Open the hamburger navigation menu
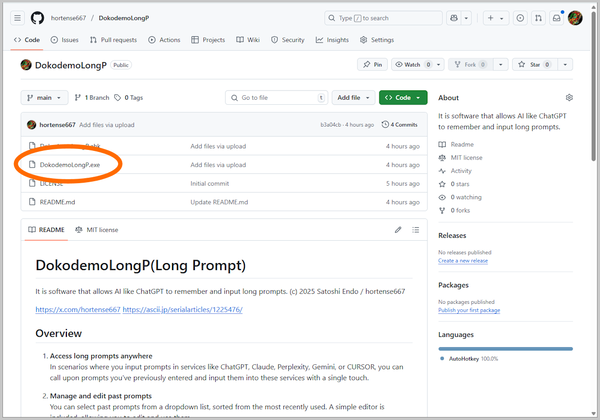Image resolution: width=600 pixels, height=420 pixels. [x=17, y=18]
